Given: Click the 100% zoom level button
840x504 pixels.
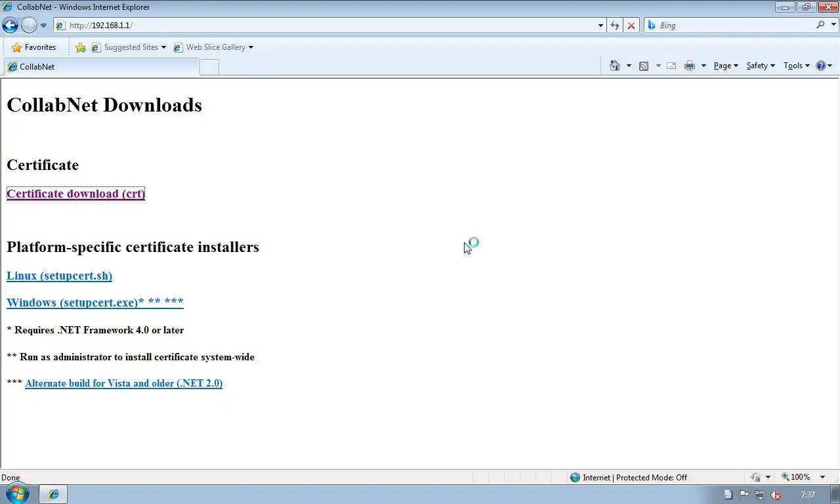Looking at the screenshot, I should (795, 477).
